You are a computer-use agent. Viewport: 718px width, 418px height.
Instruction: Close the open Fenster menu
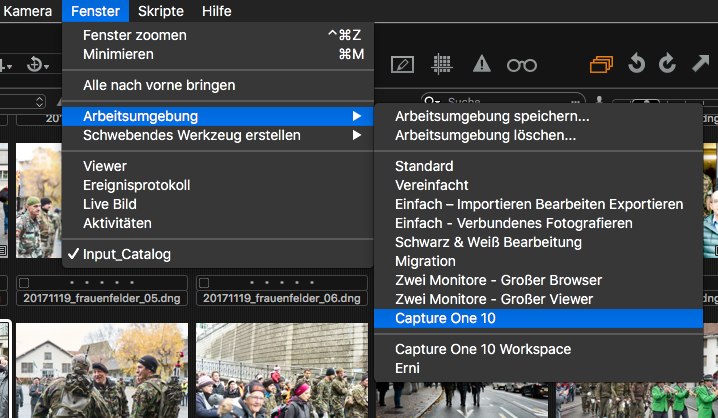(x=95, y=11)
